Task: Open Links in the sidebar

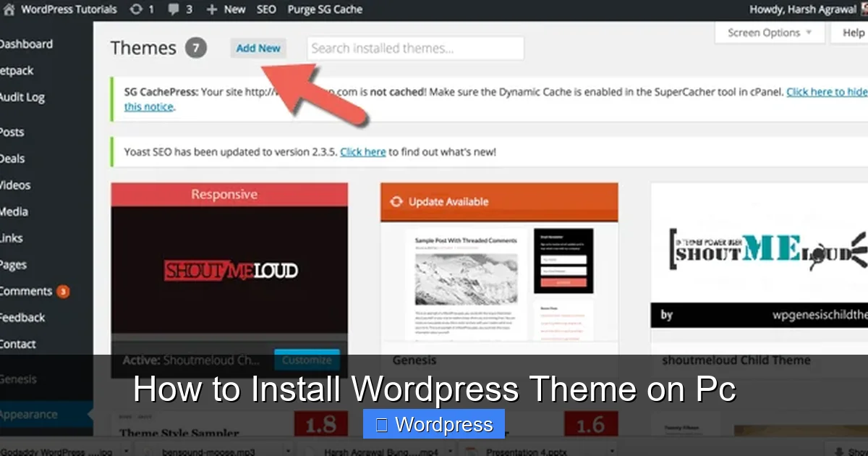Action: 12,238
